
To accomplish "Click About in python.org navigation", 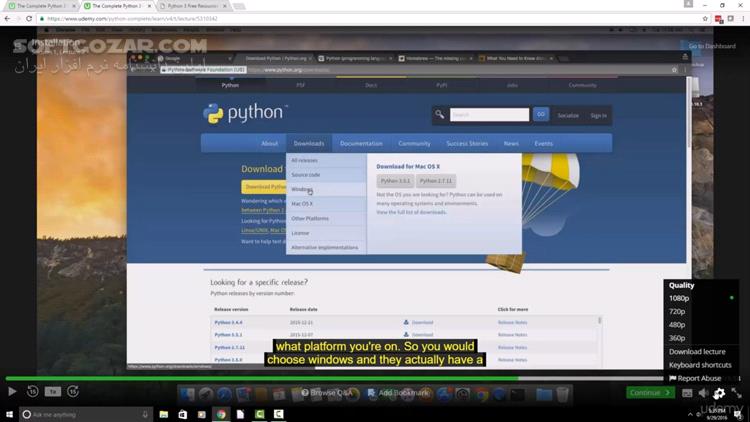I will pos(269,144).
